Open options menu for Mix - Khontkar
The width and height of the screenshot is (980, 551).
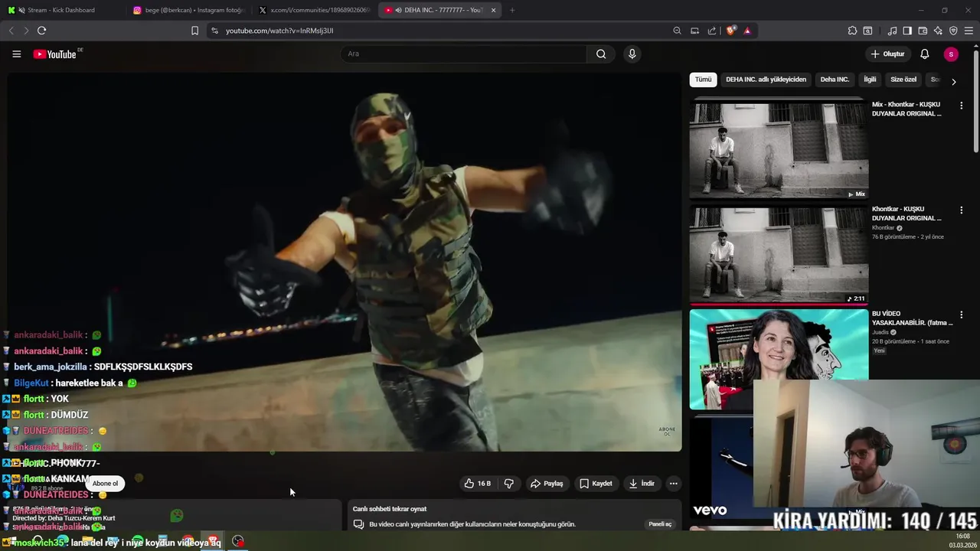[x=962, y=106]
